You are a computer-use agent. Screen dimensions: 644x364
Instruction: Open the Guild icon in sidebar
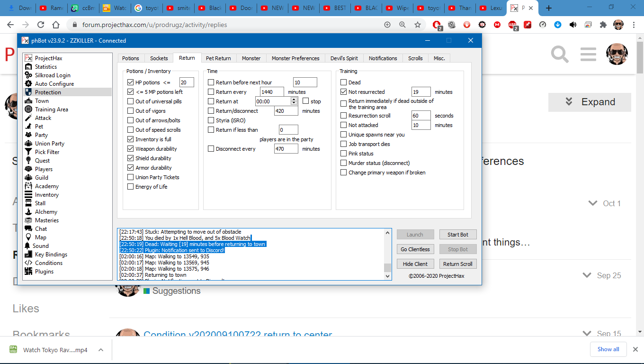pyautogui.click(x=28, y=178)
